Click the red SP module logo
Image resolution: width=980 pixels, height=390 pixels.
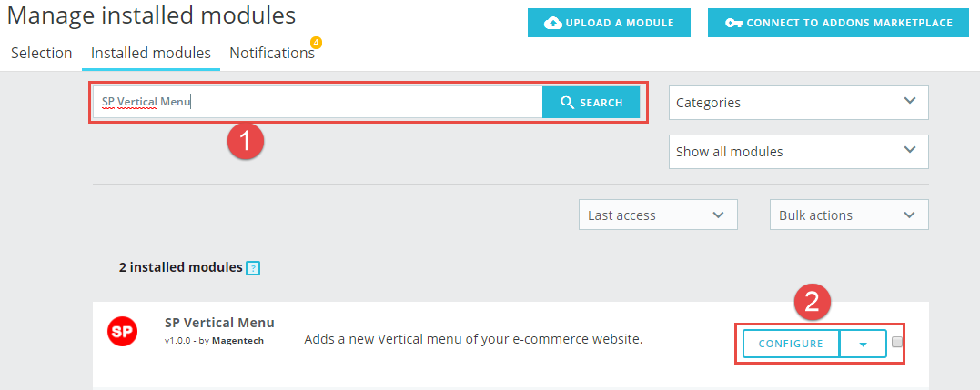[123, 332]
